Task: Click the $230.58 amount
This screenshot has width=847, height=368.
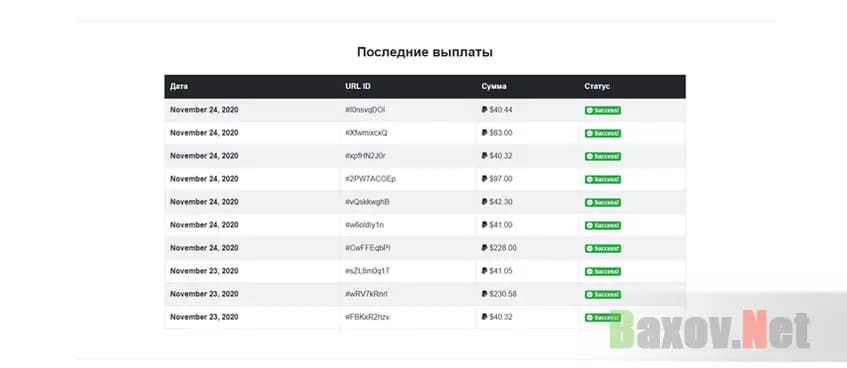Action: tap(503, 294)
